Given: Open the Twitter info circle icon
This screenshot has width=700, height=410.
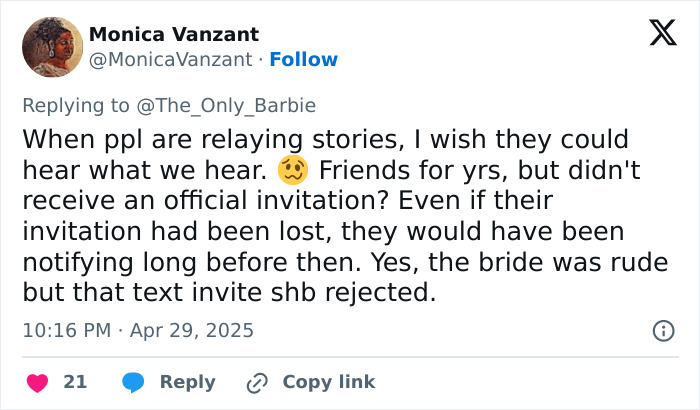Looking at the screenshot, I should click(662, 330).
